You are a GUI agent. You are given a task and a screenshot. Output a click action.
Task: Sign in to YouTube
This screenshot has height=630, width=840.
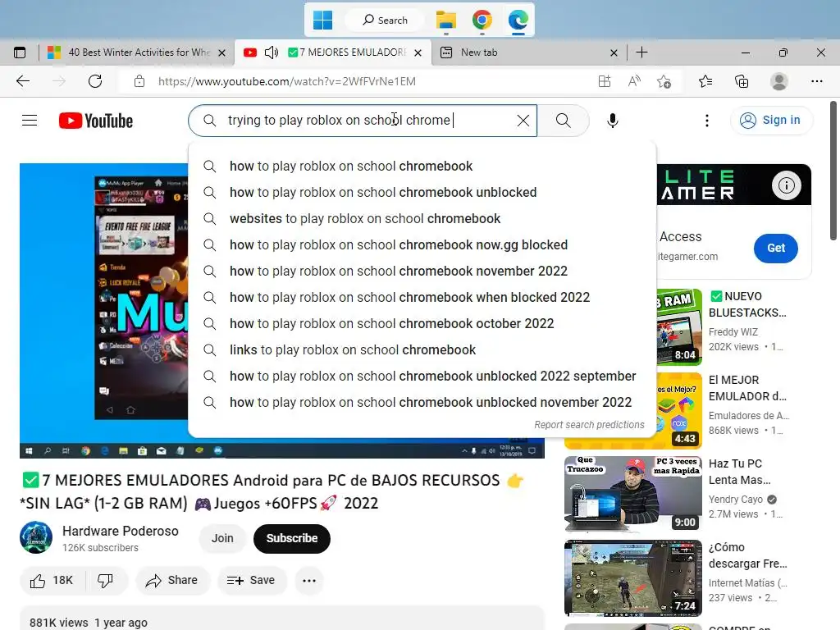[771, 120]
